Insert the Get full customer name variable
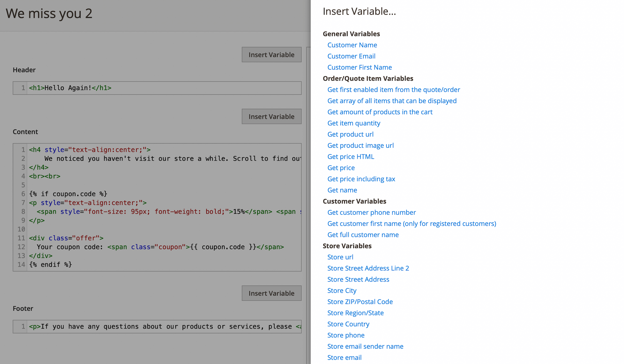The image size is (624, 364). (x=363, y=235)
